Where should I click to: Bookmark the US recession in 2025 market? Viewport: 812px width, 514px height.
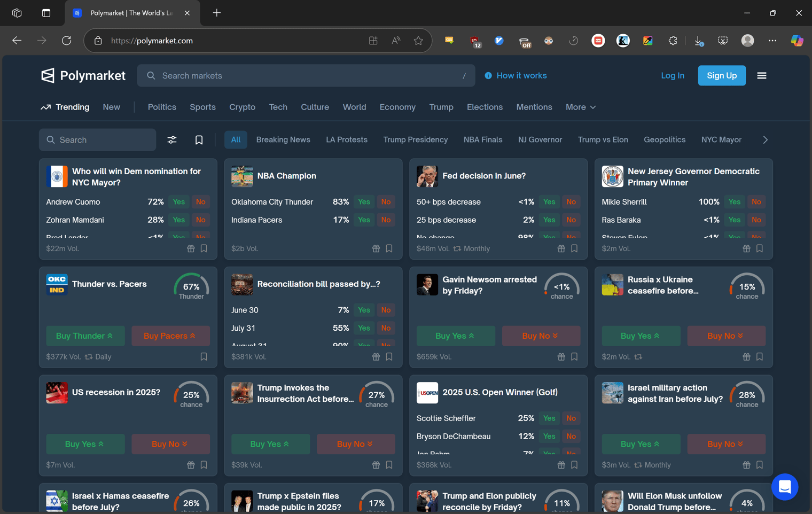pos(204,465)
